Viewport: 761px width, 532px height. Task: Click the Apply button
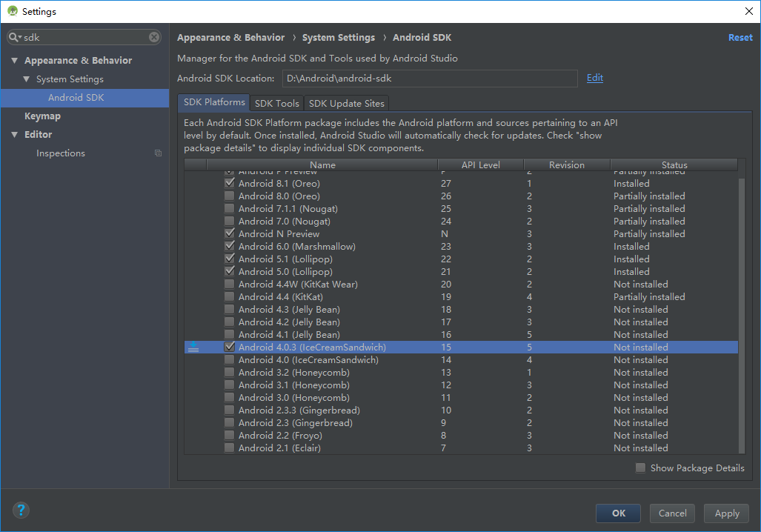point(726,513)
